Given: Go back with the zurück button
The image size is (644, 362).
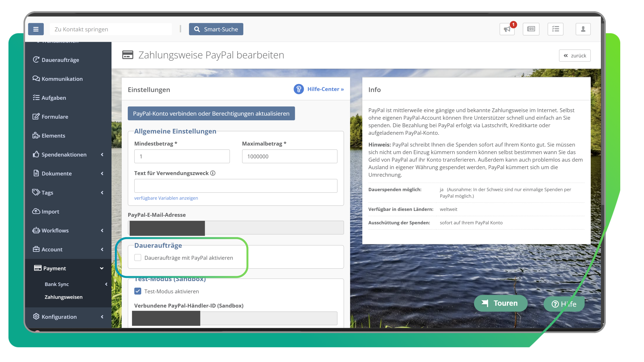Looking at the screenshot, I should click(575, 56).
